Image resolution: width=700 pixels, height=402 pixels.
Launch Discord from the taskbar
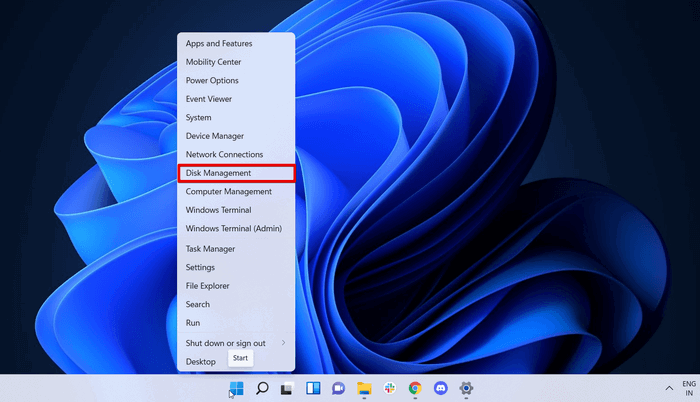[x=441, y=388]
